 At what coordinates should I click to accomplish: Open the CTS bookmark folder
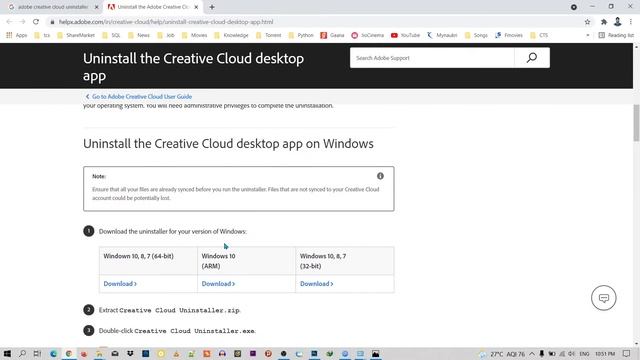539,36
